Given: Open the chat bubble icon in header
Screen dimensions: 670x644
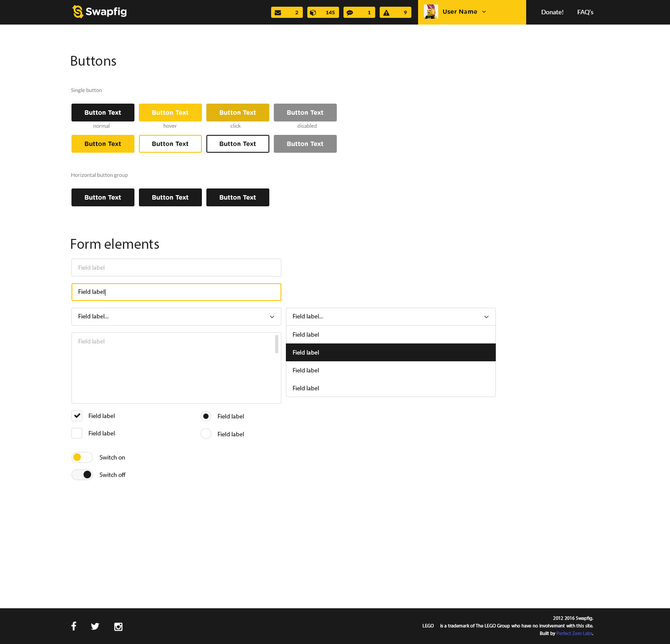Looking at the screenshot, I should [x=350, y=12].
